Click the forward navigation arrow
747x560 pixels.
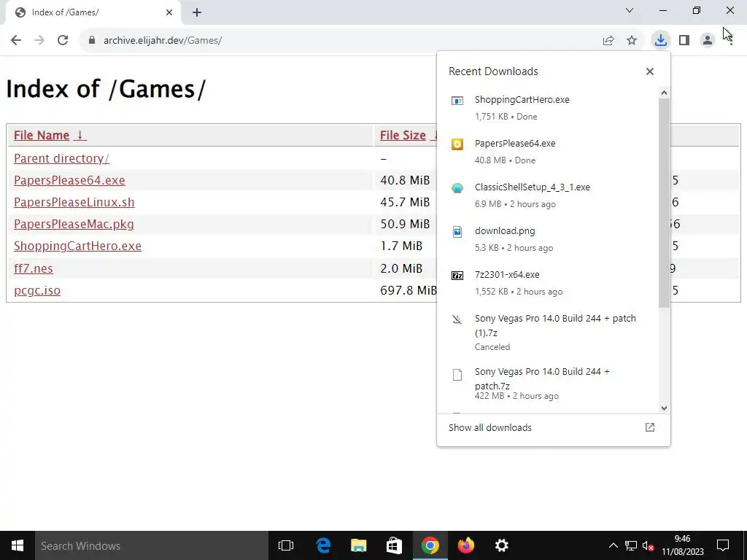pos(39,41)
